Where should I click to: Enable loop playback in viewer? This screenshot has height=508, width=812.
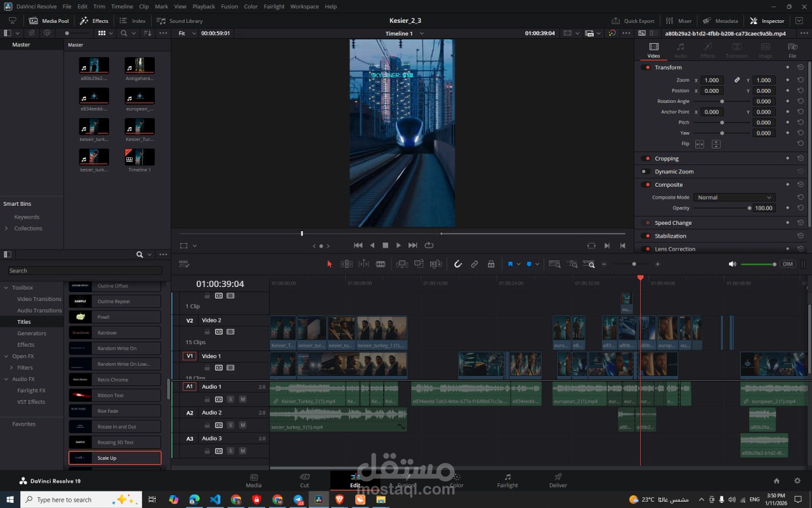(x=429, y=245)
